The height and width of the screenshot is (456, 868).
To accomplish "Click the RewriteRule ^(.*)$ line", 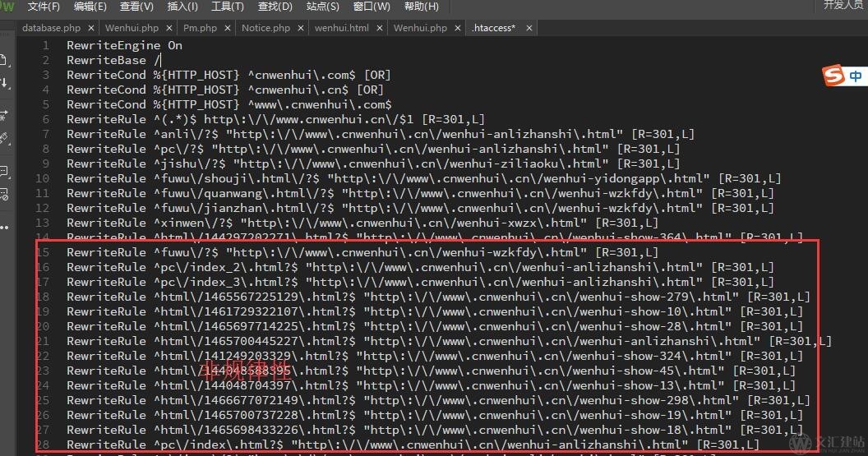I will click(x=275, y=119).
